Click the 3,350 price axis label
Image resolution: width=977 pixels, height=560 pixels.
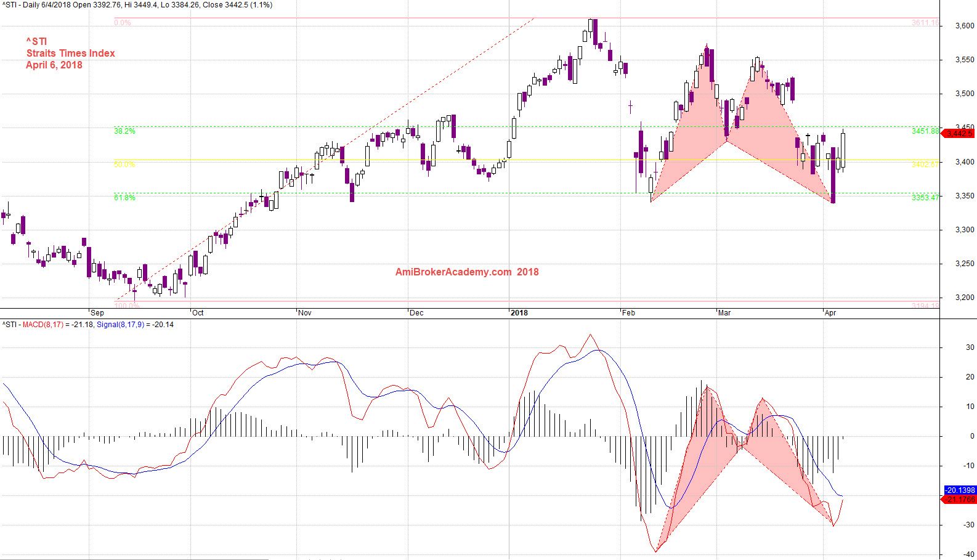click(x=965, y=196)
